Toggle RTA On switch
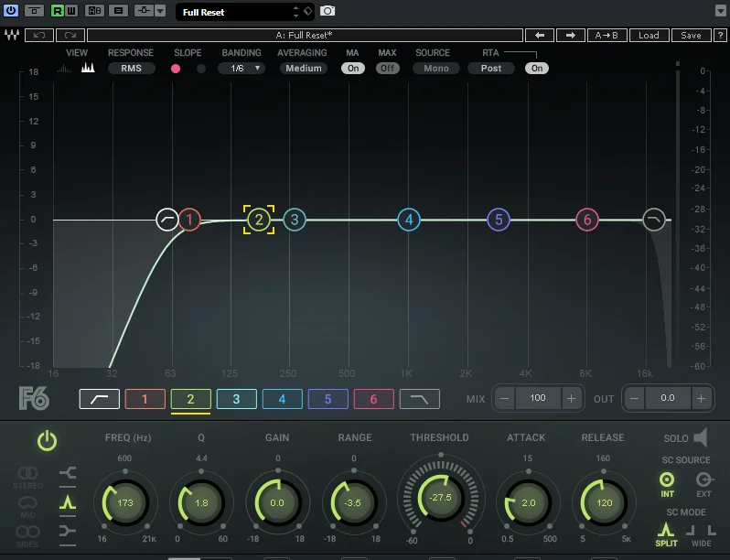 (x=537, y=68)
